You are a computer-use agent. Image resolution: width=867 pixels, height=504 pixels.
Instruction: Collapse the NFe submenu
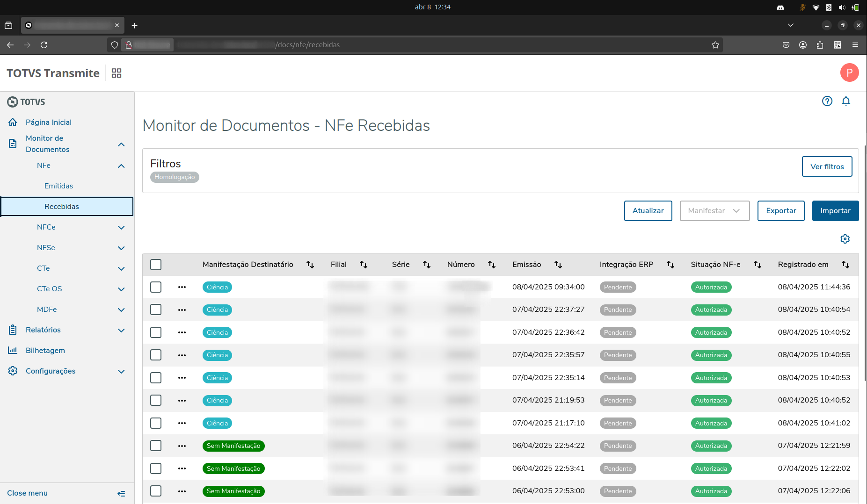pyautogui.click(x=121, y=166)
